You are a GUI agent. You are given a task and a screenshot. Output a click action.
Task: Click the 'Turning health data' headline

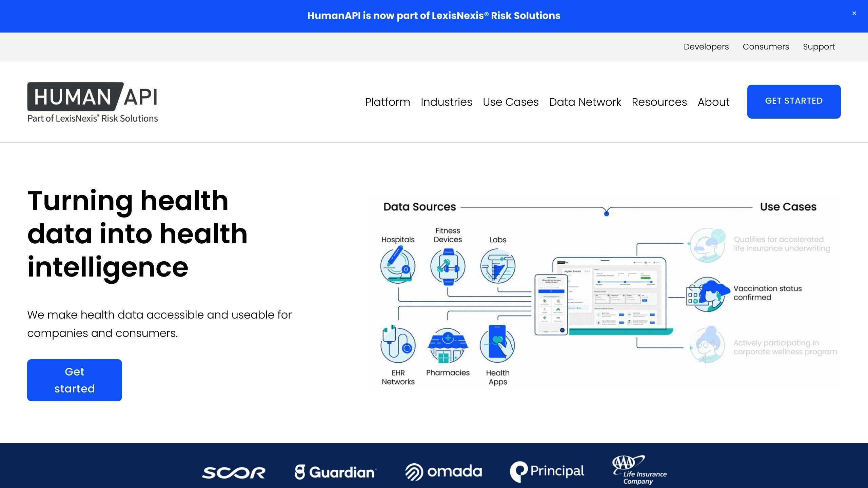pos(137,234)
